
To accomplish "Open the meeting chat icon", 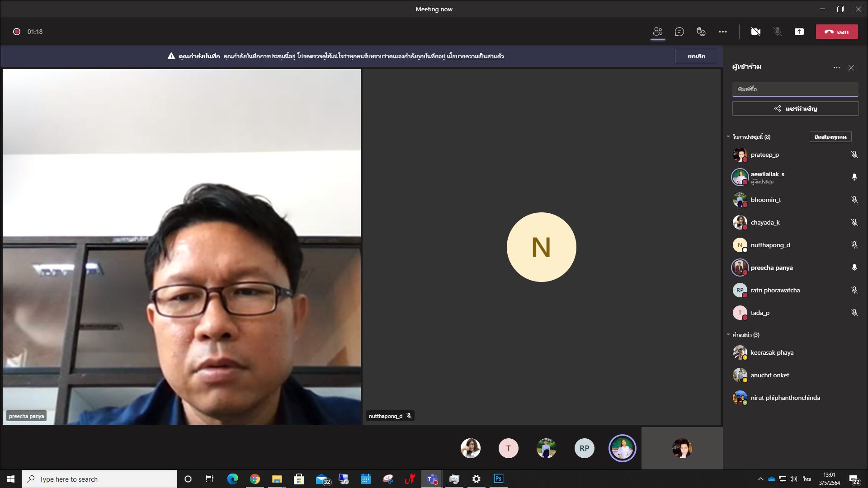I will click(x=679, y=32).
